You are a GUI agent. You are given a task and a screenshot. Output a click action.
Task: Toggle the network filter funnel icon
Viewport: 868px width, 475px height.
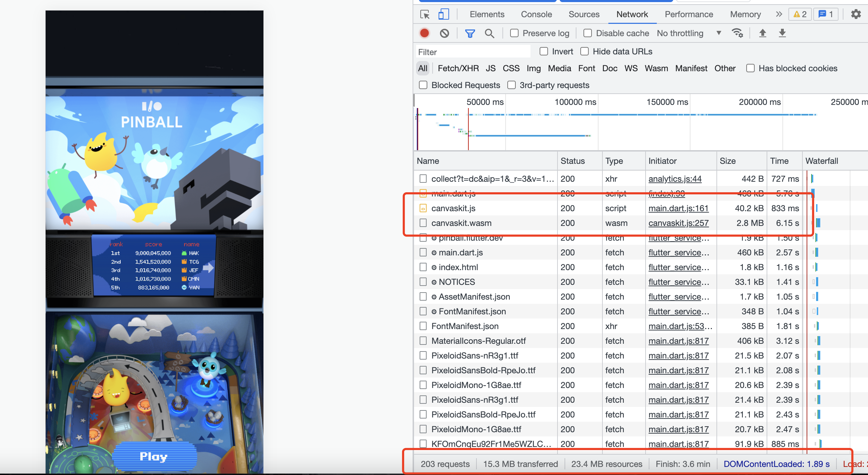coord(470,33)
